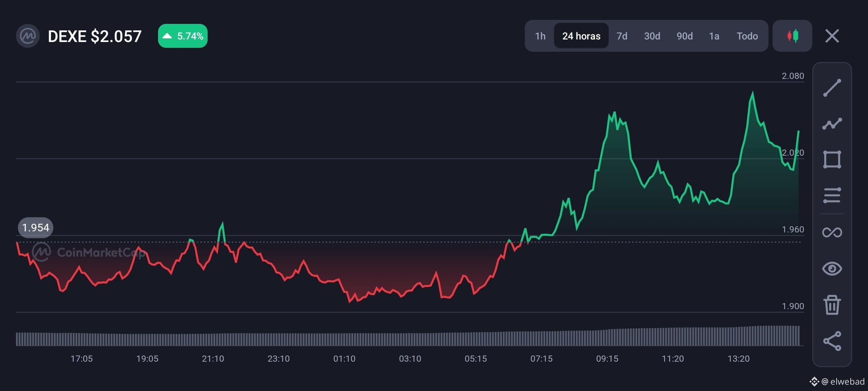Click the 03:10 time axis label

click(x=410, y=359)
